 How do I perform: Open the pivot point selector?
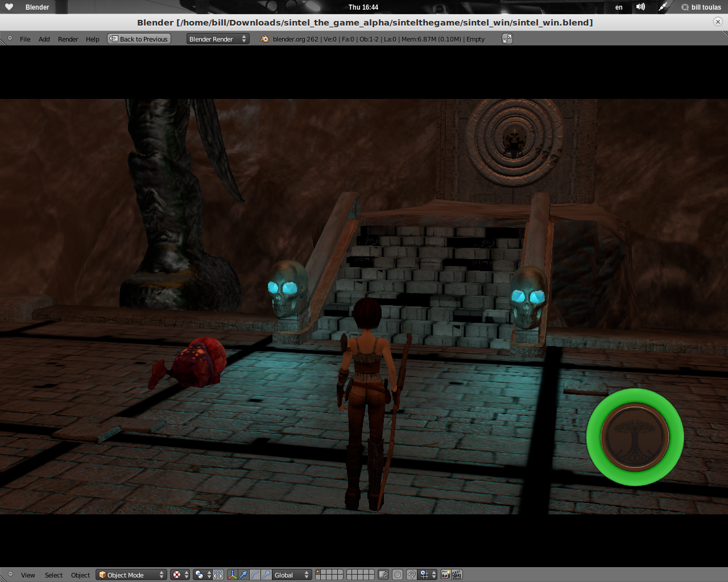[x=202, y=575]
